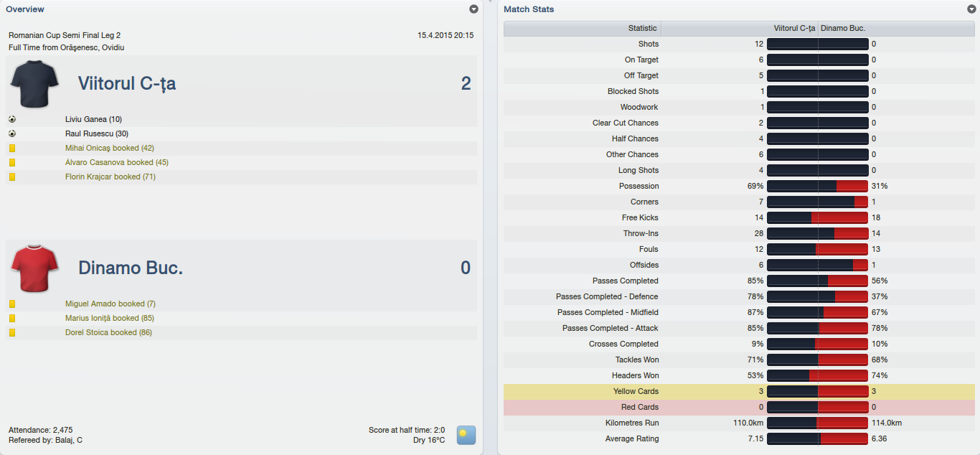Click yellow card icon for Mihai Onicaș
Viewport: 980px width, 455px height.
[x=12, y=148]
